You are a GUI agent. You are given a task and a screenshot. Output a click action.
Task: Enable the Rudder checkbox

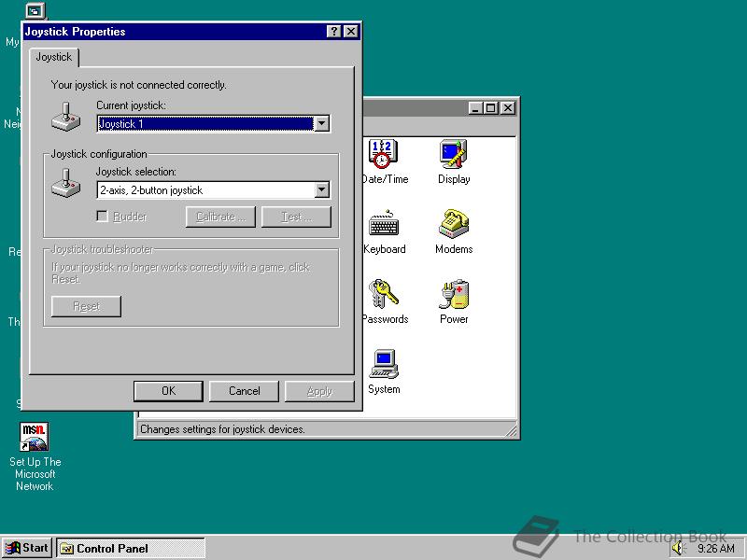(102, 217)
